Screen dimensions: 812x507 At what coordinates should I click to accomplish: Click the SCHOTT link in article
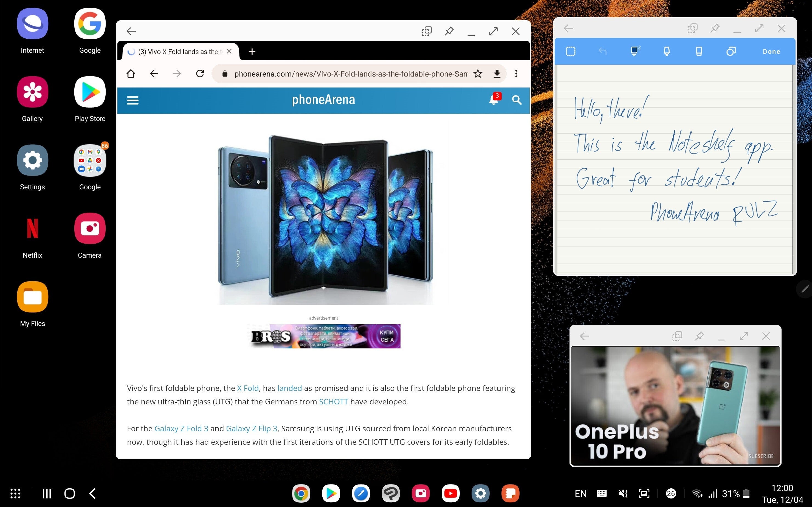pos(333,401)
